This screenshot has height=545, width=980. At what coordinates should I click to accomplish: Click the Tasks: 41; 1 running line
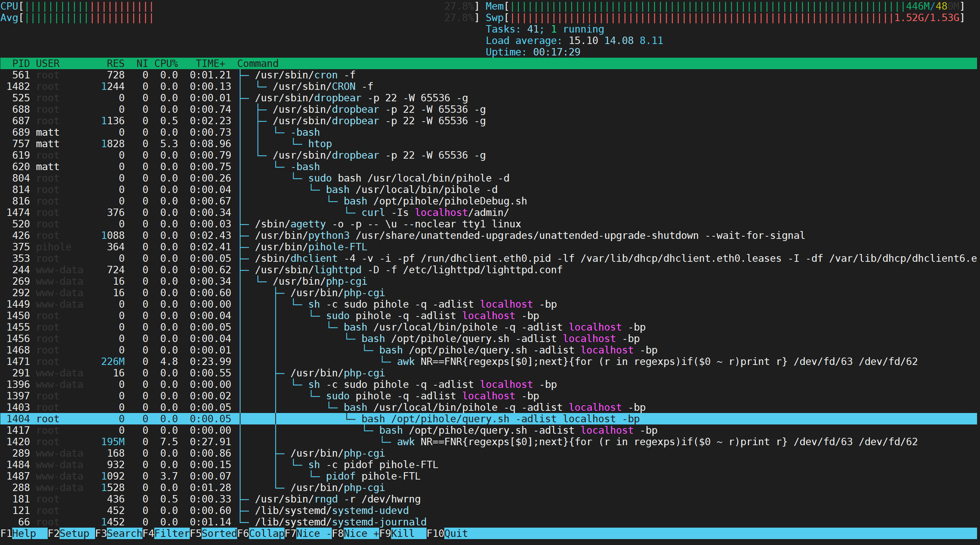545,29
